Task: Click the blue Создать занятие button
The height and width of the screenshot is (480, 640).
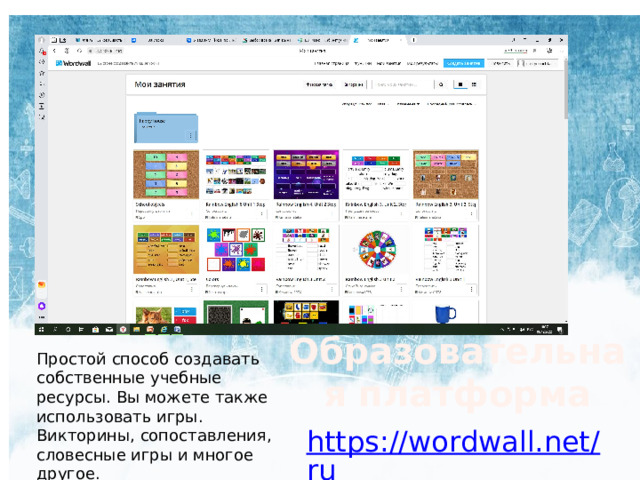Action: coord(464,63)
